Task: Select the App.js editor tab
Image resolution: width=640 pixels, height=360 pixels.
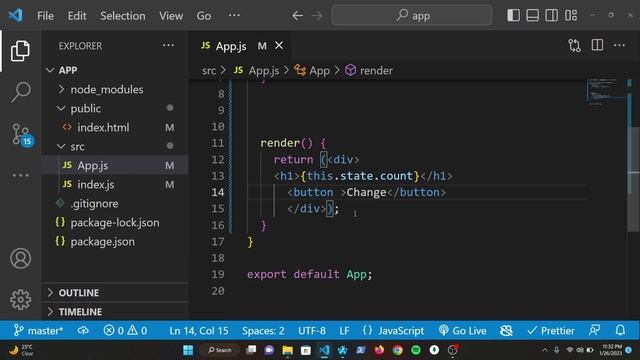Action: (x=240, y=46)
